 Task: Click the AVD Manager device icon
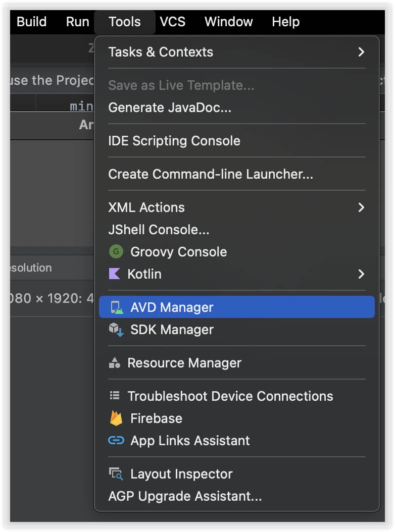pyautogui.click(x=116, y=307)
